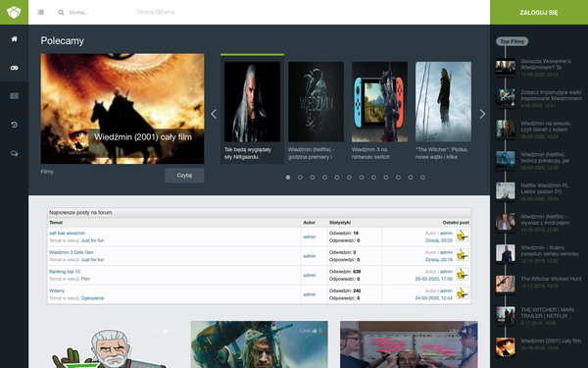This screenshot has height=368, width=588.
Task: Open THE WITCHER | MAIN TRAILER | NETFLIX entry
Action: coord(547,313)
